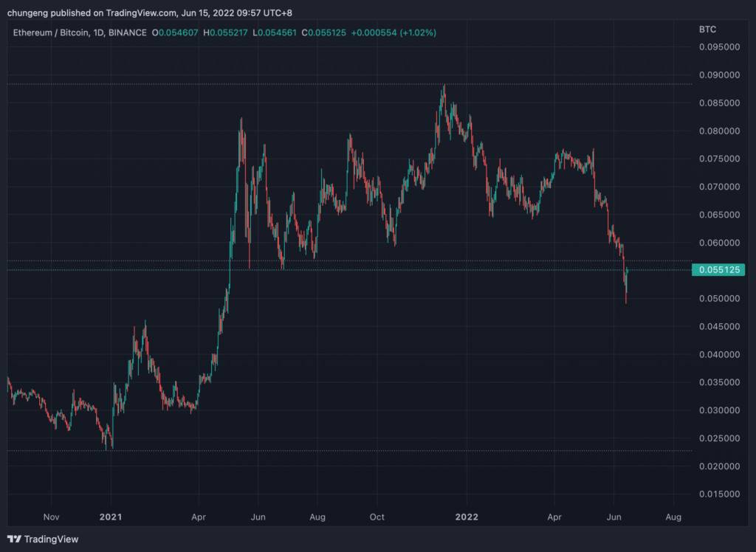
Task: Click the 1D interval label
Action: [98, 32]
